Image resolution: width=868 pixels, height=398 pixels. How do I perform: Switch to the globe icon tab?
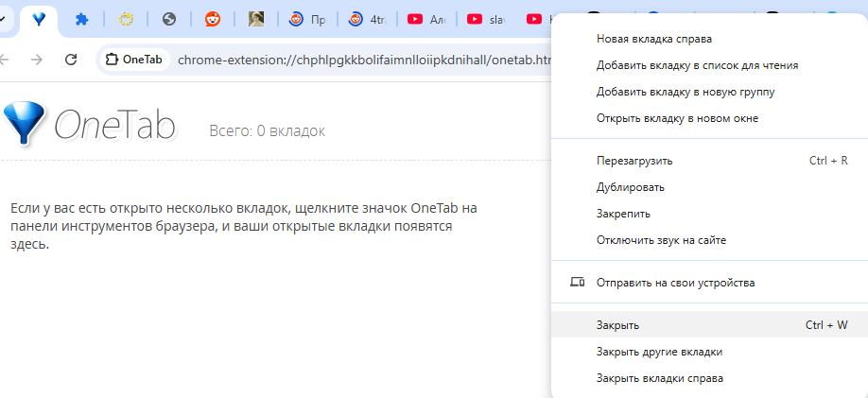tap(169, 20)
